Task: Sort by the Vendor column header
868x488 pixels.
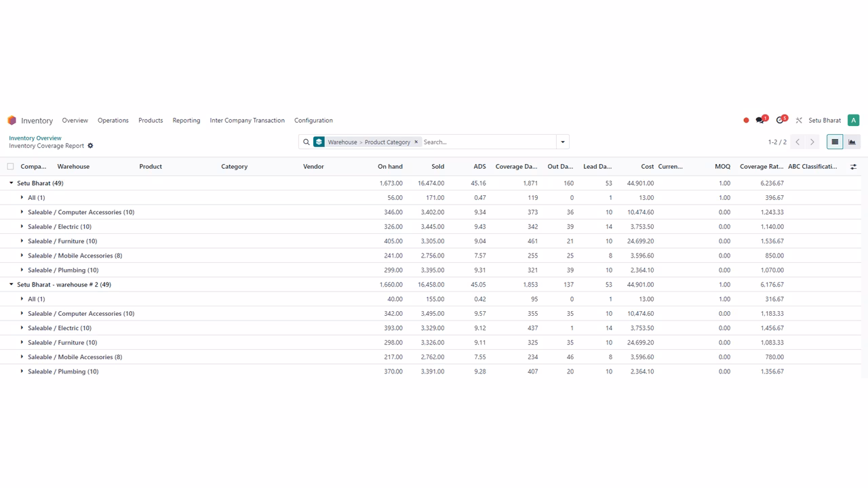Action: pos(313,167)
